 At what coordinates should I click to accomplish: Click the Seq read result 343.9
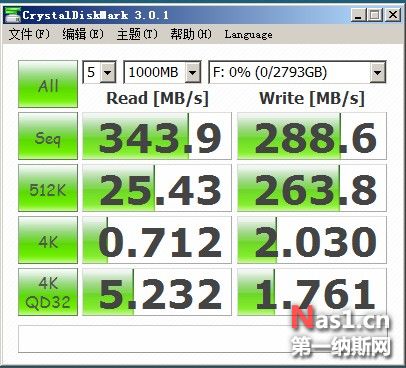coord(157,136)
